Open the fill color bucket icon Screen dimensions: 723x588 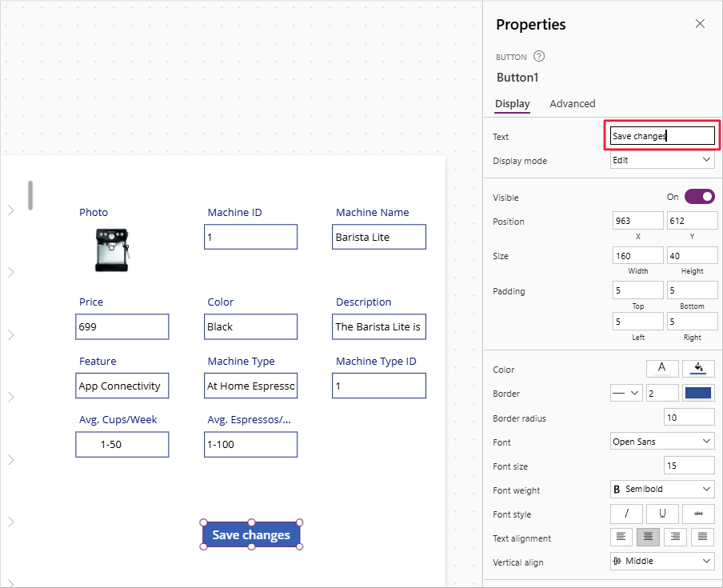(698, 369)
